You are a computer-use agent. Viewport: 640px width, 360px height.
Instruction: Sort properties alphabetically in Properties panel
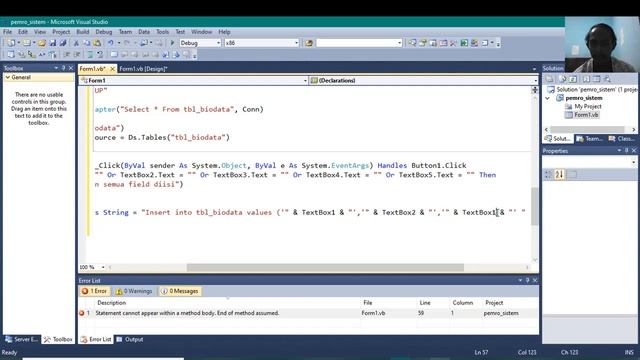click(x=559, y=174)
